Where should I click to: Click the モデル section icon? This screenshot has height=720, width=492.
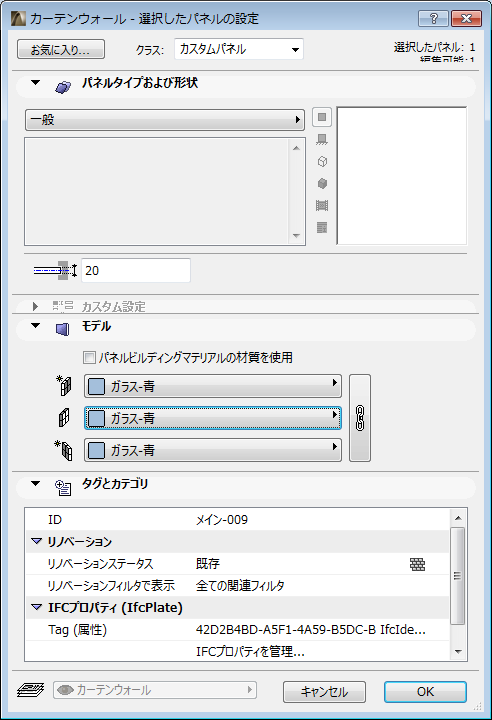62,329
